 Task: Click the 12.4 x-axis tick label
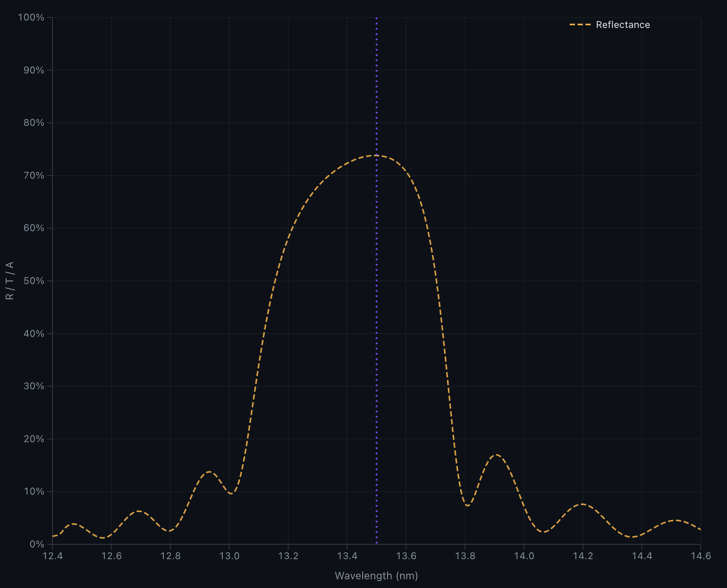52,556
